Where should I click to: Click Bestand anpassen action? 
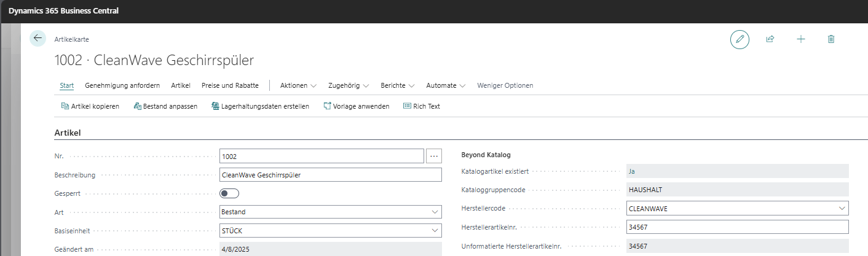165,106
